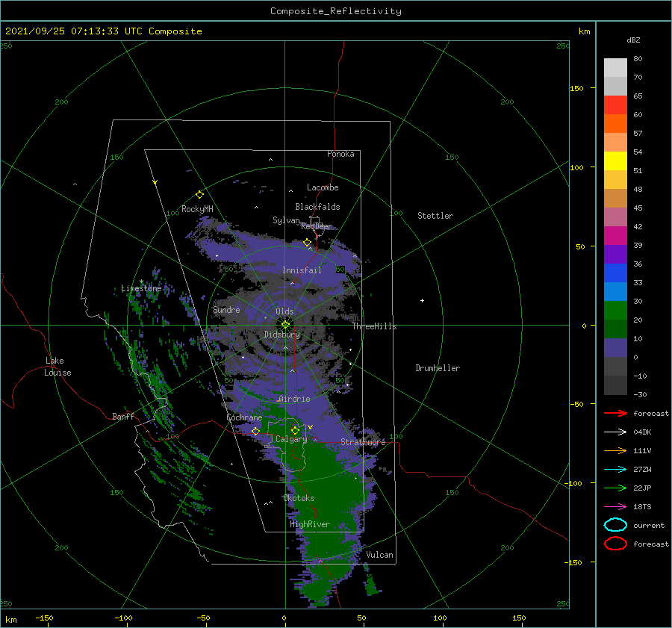The width and height of the screenshot is (672, 628).
Task: Click the Okotoks town label
Action: [x=299, y=498]
